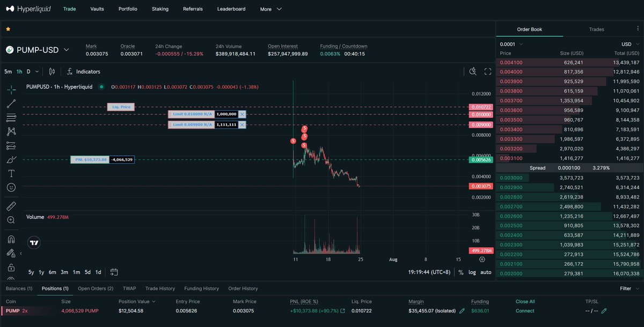Expand the More navigation menu
Image resolution: width=644 pixels, height=327 pixels.
point(270,9)
